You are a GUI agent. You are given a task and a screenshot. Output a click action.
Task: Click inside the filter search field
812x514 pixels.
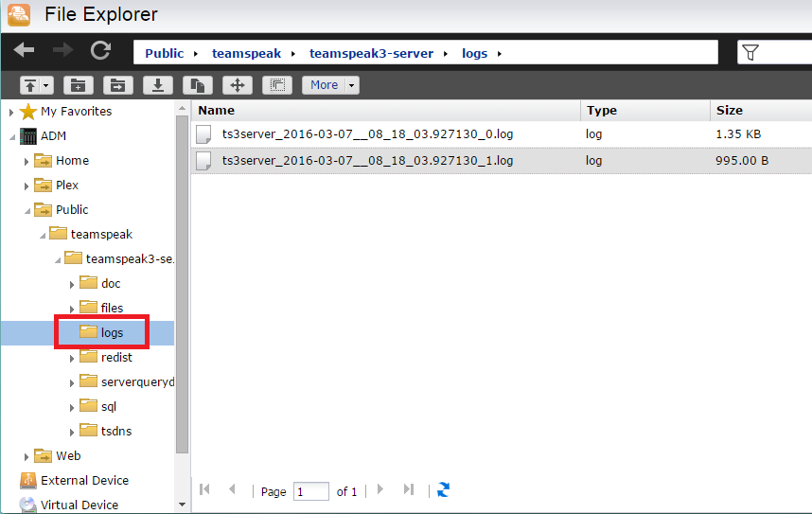point(787,52)
